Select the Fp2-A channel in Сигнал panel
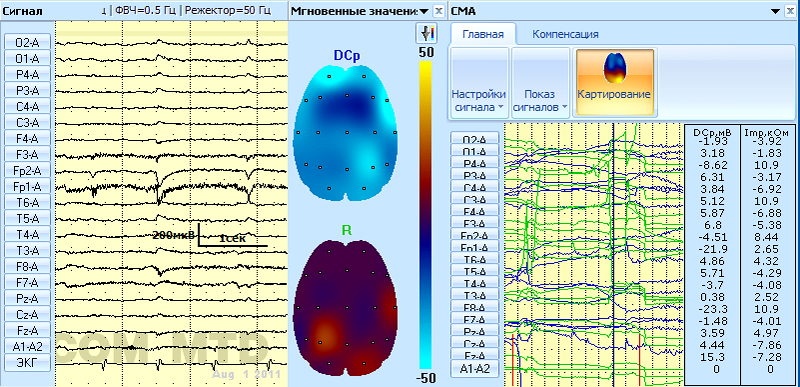Image resolution: width=800 pixels, height=387 pixels. [28, 170]
